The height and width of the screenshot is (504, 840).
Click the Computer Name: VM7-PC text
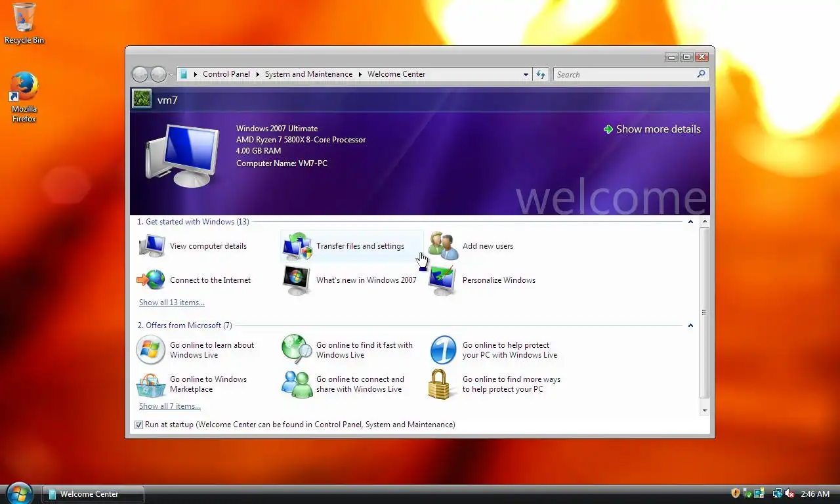(x=282, y=163)
